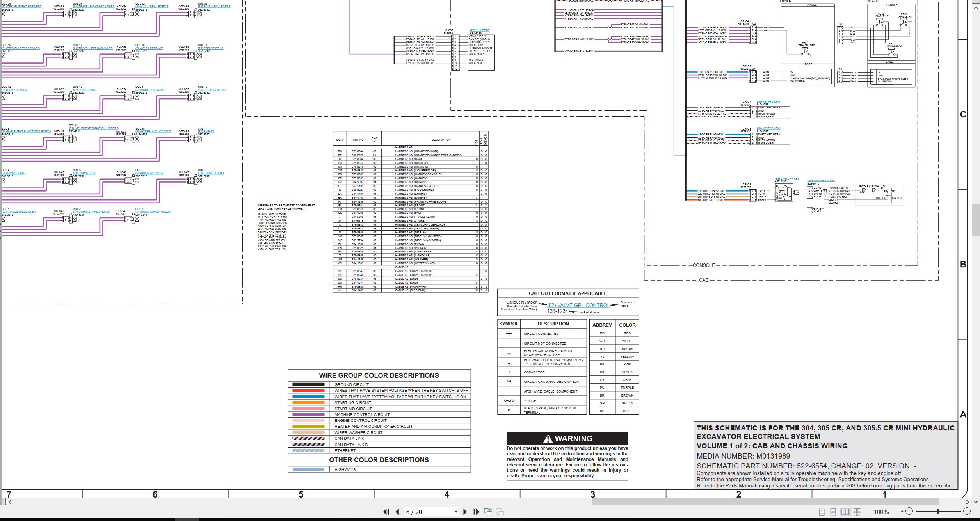Jump to the last page

[x=476, y=512]
